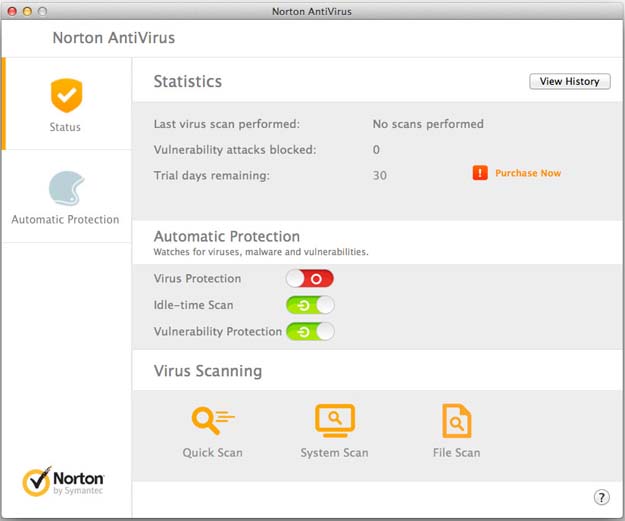Viewport: 625px width, 521px height.
Task: Enable the Virus Protection switch
Action: 310,279
